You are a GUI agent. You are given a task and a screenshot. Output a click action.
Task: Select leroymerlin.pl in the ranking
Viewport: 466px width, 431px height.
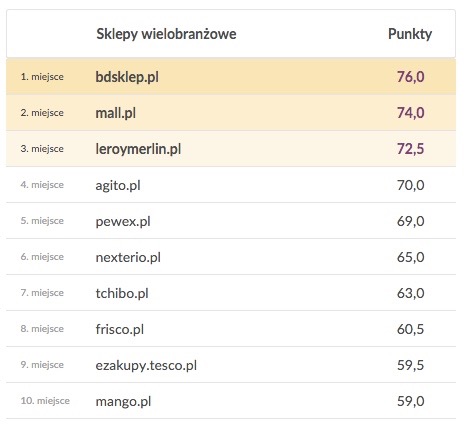point(138,149)
